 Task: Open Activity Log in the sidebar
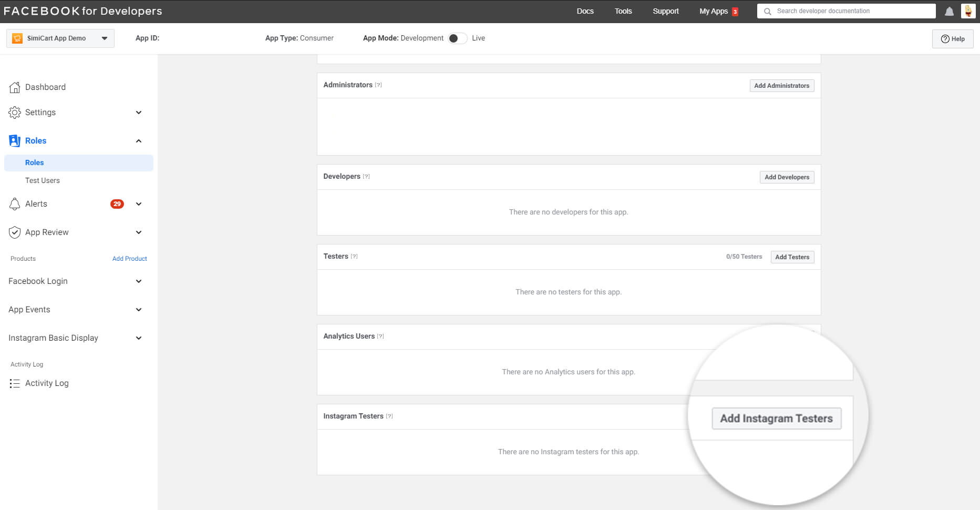pos(47,383)
